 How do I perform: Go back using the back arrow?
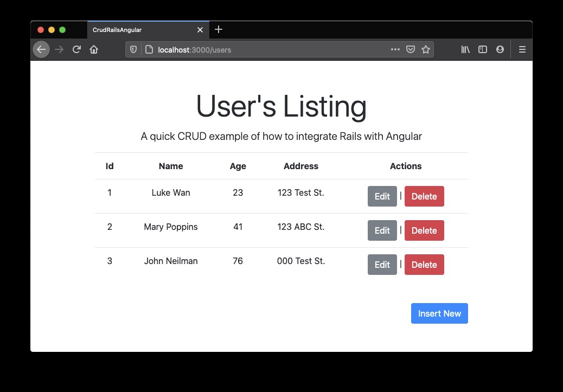pos(41,49)
